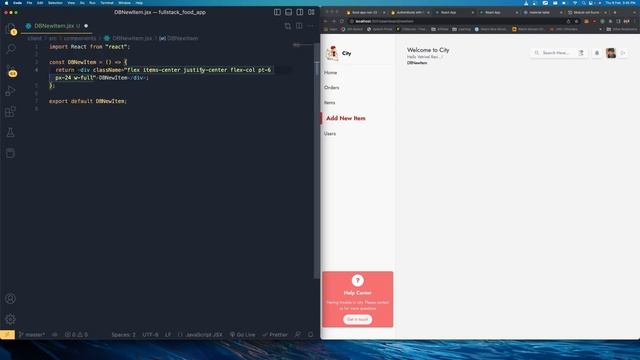The image size is (640, 360).
Task: Click the components breadcrumb segment
Action: (x=80, y=38)
